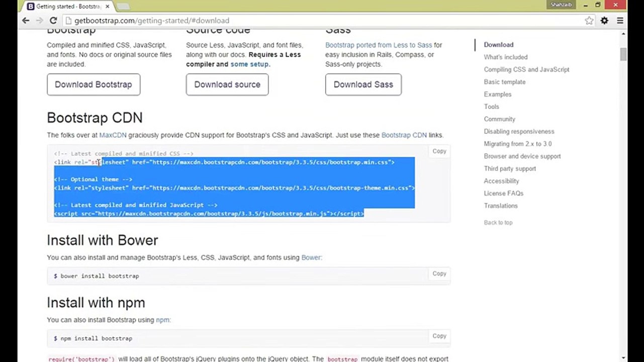Image resolution: width=644 pixels, height=362 pixels.
Task: Click the scrollbar down arrow
Action: (623, 358)
